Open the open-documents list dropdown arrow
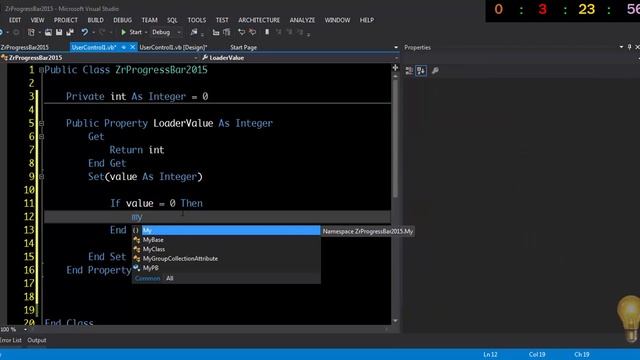 pyautogui.click(x=396, y=47)
